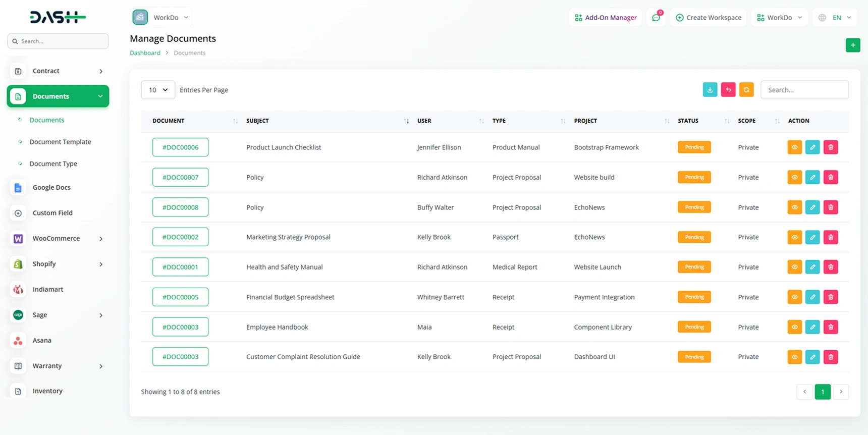Click the table search input field
Viewport: 868px width, 435px height.
[x=804, y=90]
